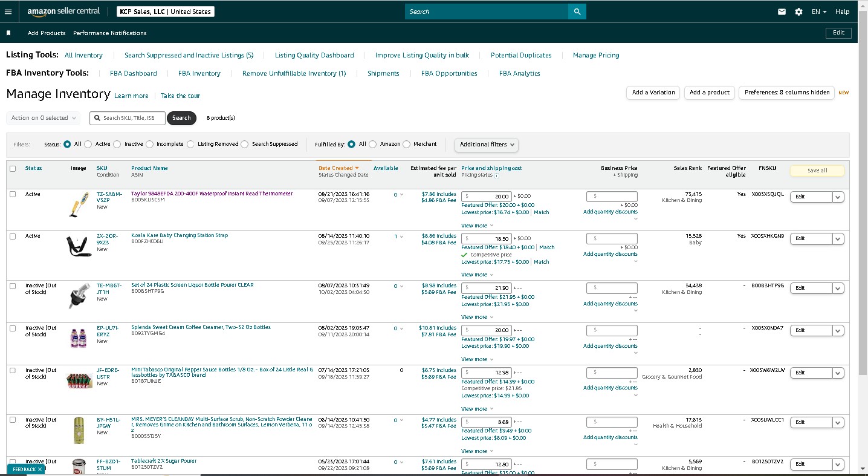
Task: Click Add a Variation button
Action: click(x=653, y=93)
